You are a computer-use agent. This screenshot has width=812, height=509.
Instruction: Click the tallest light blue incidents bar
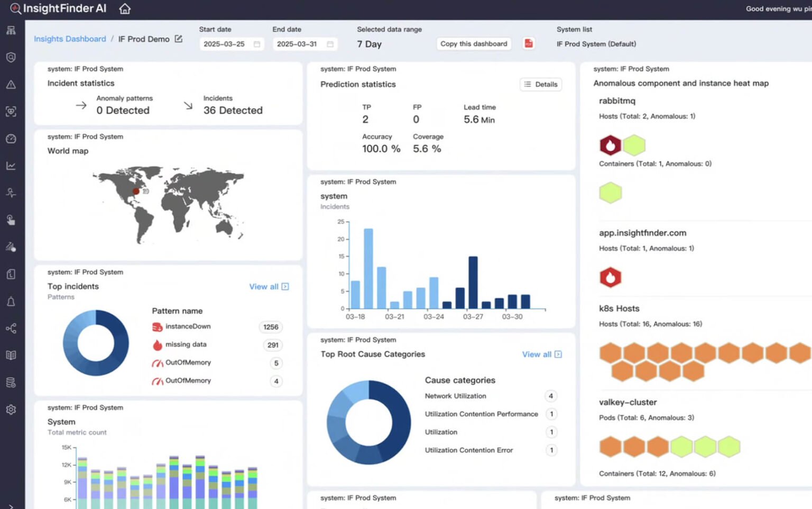[x=368, y=269]
